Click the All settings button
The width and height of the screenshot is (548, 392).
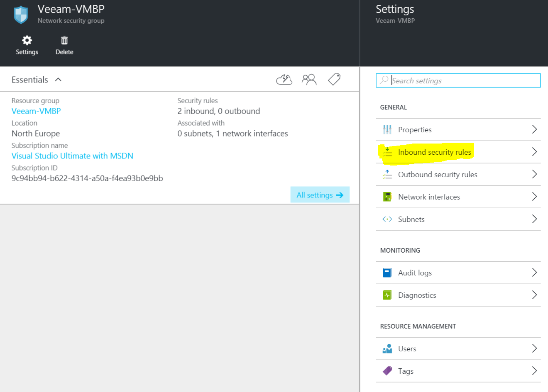coord(320,195)
